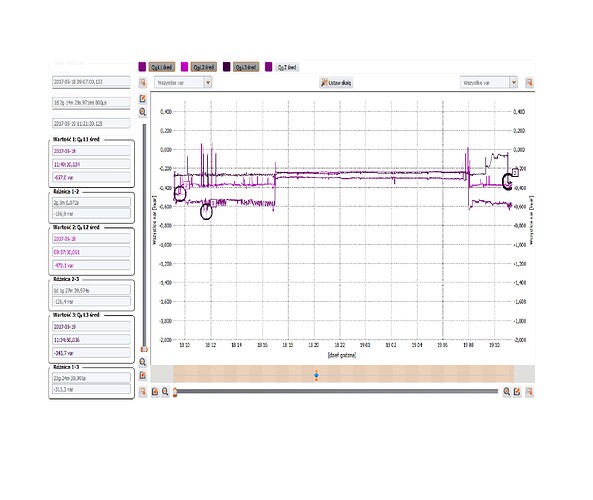593x500 pixels.
Task: Click the Różnica 2-3 value -126,4 var
Action: click(91, 301)
